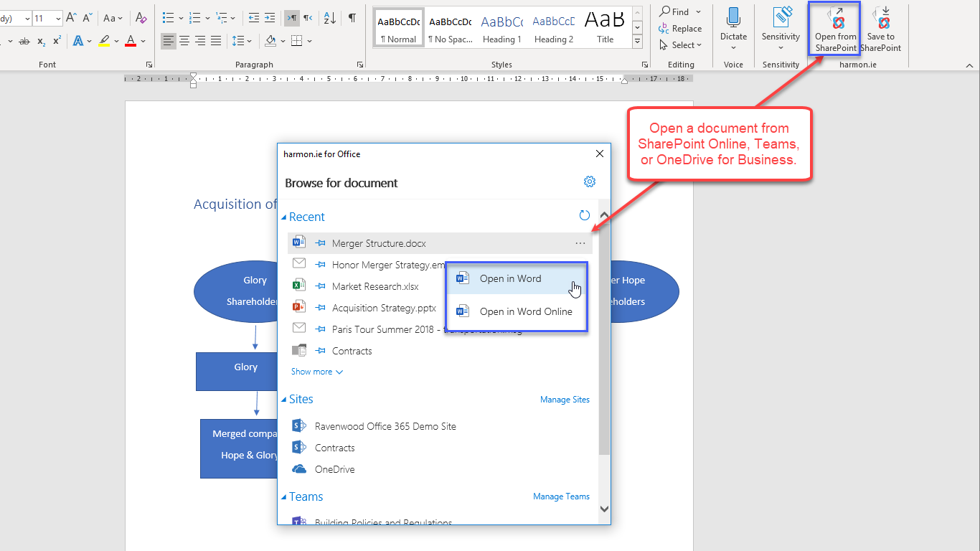Decrease paragraph indent
The image size is (980, 551).
pyautogui.click(x=254, y=18)
